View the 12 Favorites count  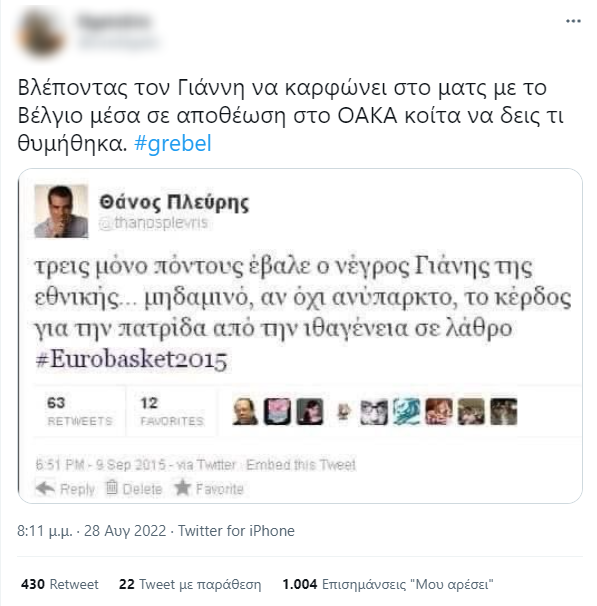(x=172, y=411)
